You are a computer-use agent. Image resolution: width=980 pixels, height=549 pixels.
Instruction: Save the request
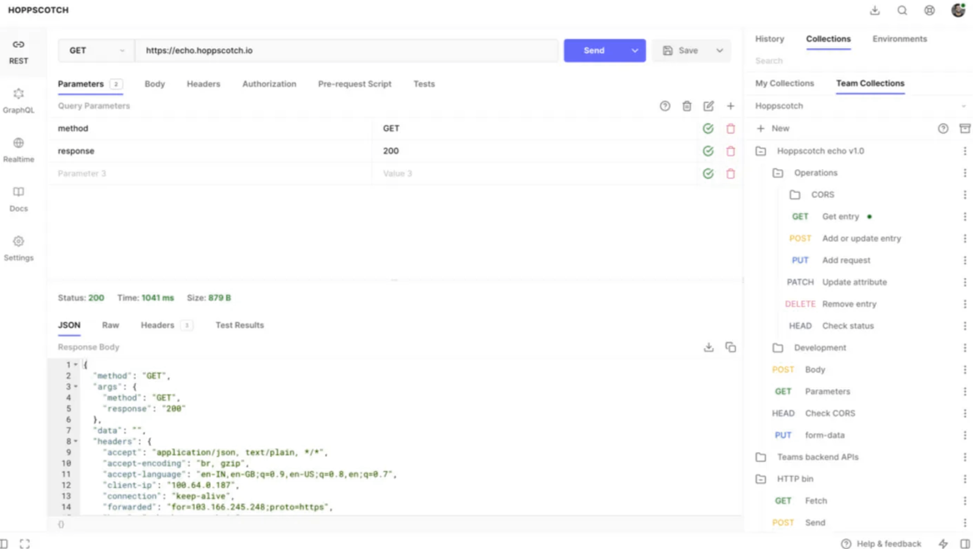681,51
